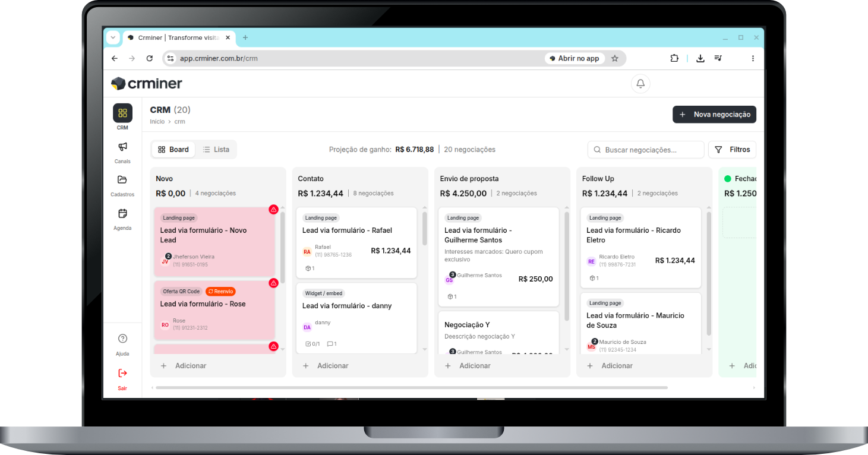The width and height of the screenshot is (868, 455).
Task: Click the Envio de proposta column scrollbar
Action: pyautogui.click(x=567, y=266)
